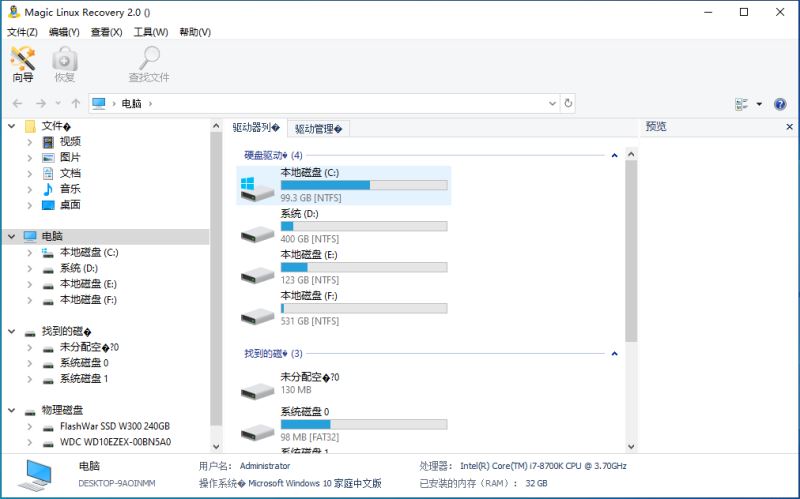The image size is (800, 499).
Task: Select the 本地磁盘 (F:) drive icon in list
Action: pyautogui.click(x=257, y=316)
